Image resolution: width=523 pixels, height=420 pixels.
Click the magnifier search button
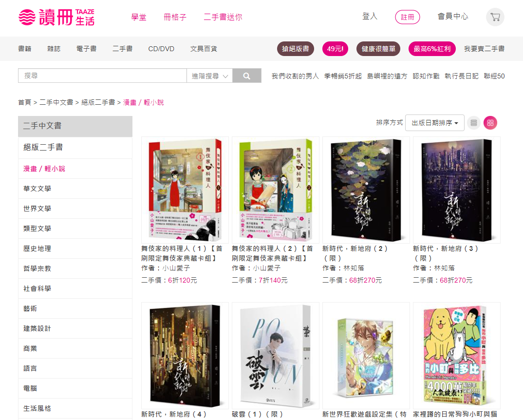pyautogui.click(x=247, y=76)
